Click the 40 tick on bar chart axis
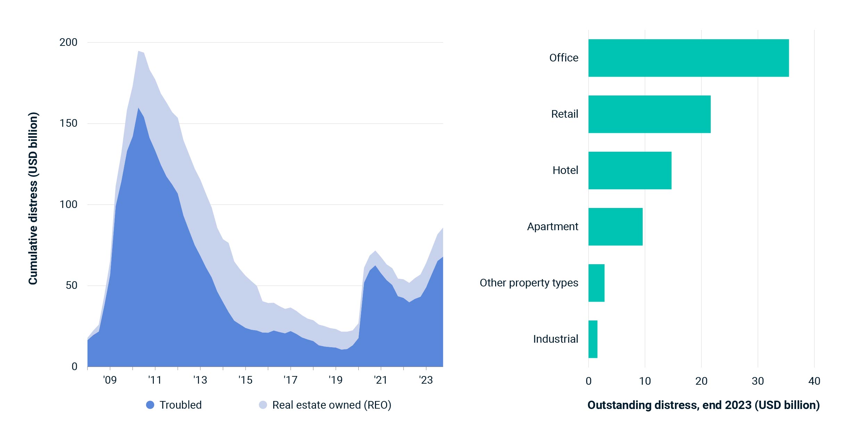 click(x=814, y=381)
